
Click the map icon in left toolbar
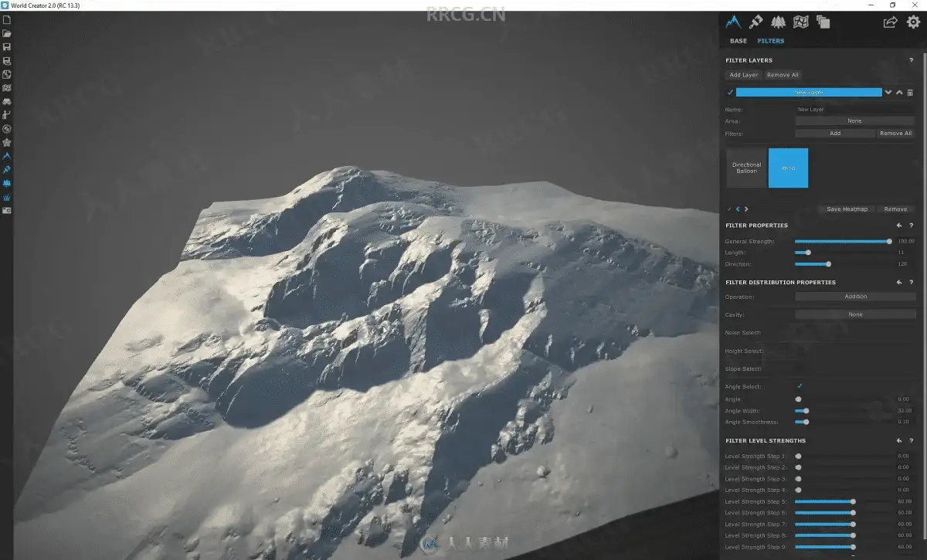6,88
